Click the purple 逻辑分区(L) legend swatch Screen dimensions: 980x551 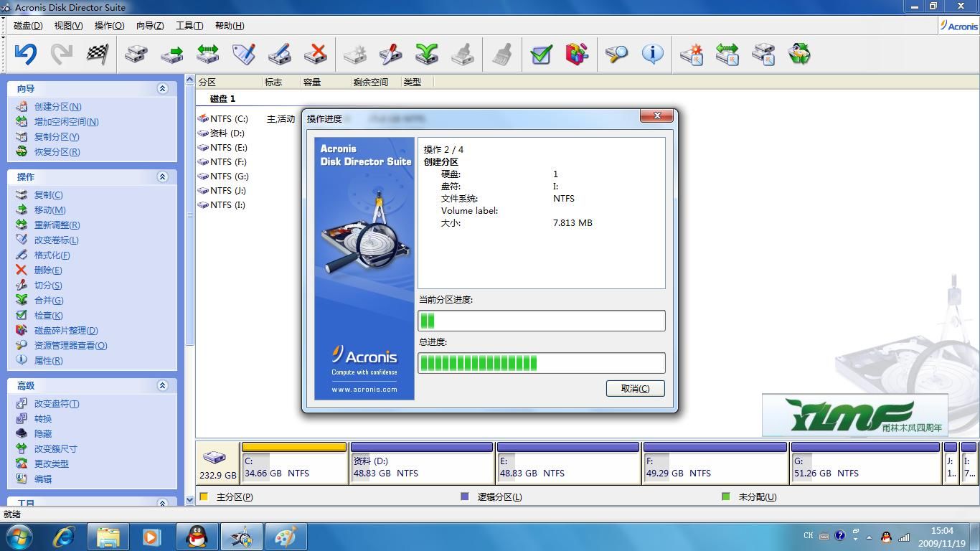(x=464, y=496)
